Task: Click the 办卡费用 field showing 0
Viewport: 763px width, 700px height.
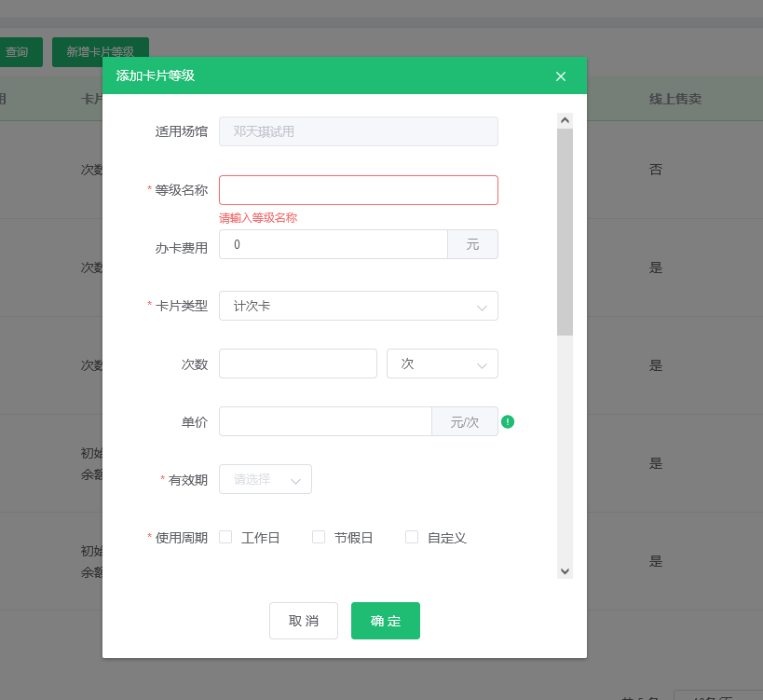Action: click(333, 244)
